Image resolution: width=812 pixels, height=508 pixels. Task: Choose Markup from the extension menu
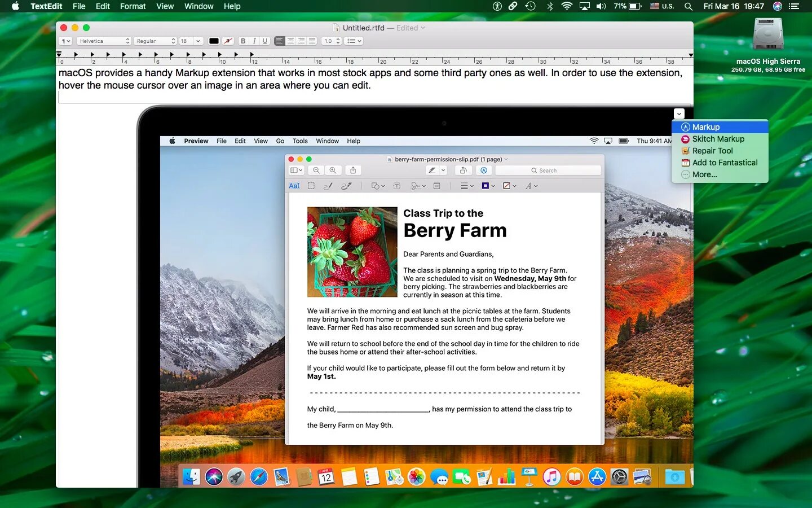(x=720, y=127)
